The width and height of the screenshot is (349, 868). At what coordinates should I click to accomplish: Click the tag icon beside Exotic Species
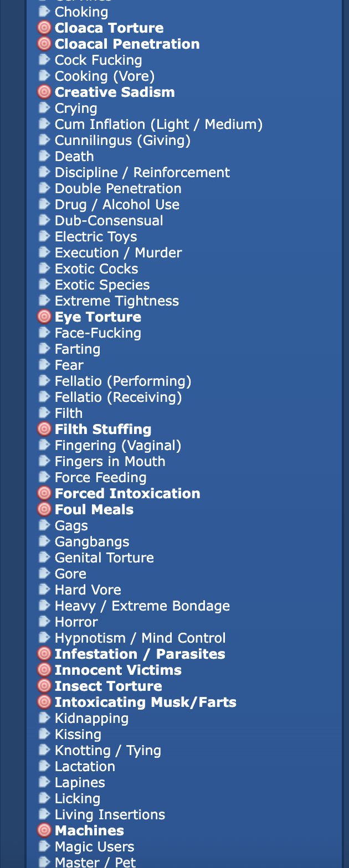(44, 285)
